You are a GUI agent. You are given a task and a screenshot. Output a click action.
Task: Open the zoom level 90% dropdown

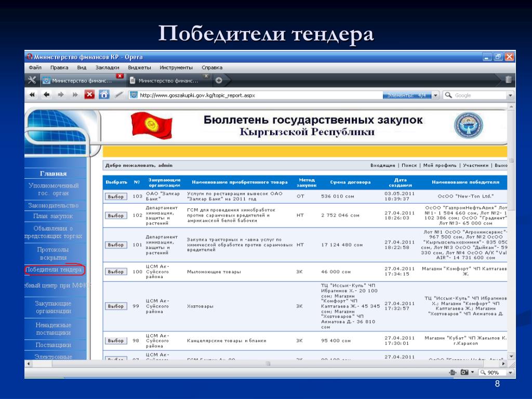click(x=510, y=373)
